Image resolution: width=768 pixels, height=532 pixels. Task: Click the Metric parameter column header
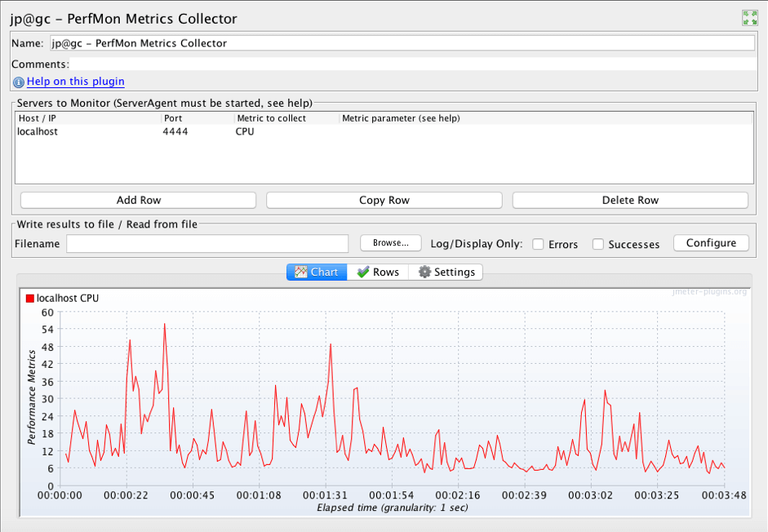[x=546, y=118]
